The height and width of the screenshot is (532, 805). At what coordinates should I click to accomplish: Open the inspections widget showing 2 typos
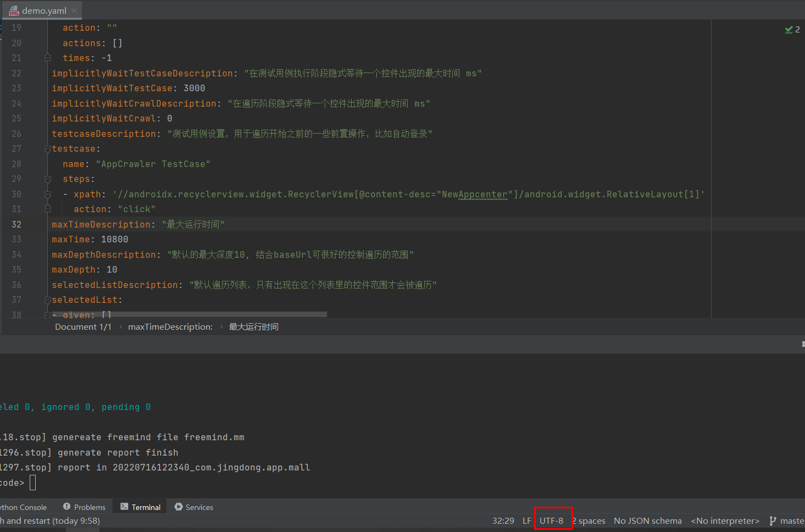(x=792, y=30)
